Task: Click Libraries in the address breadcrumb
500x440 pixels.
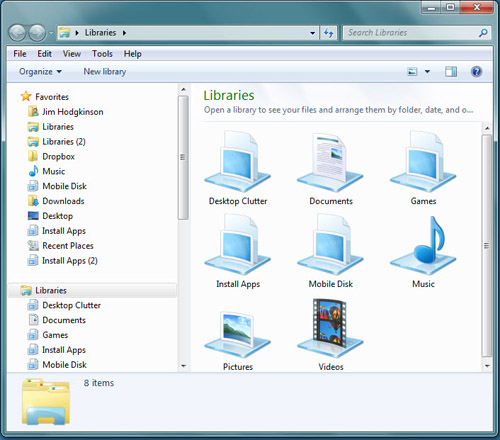Action: [100, 33]
